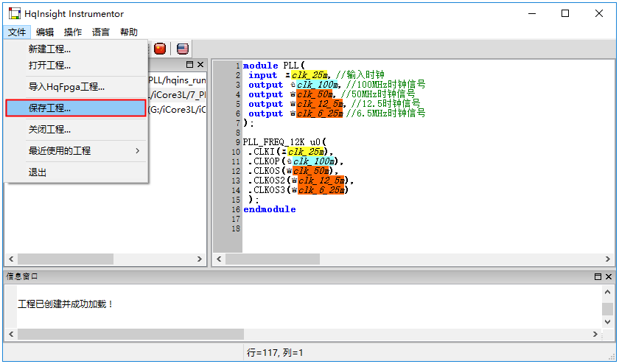Choose 新建工程... in the menu
Viewport: 619px width, 364px height.
[49, 49]
